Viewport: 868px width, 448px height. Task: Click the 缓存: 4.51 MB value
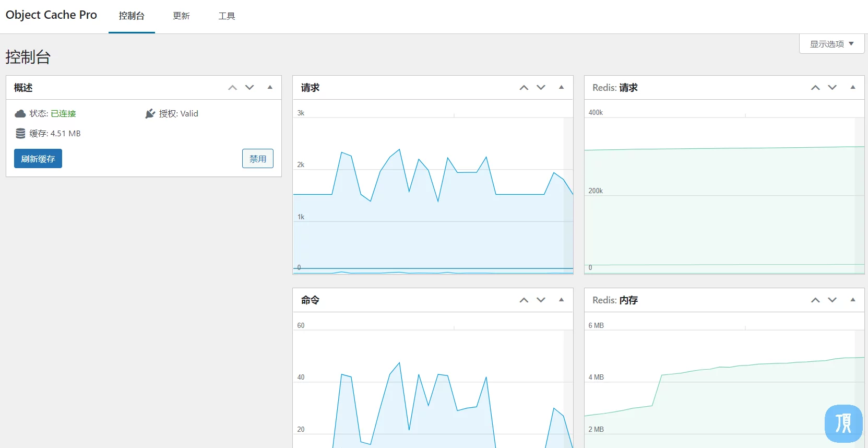(x=55, y=134)
